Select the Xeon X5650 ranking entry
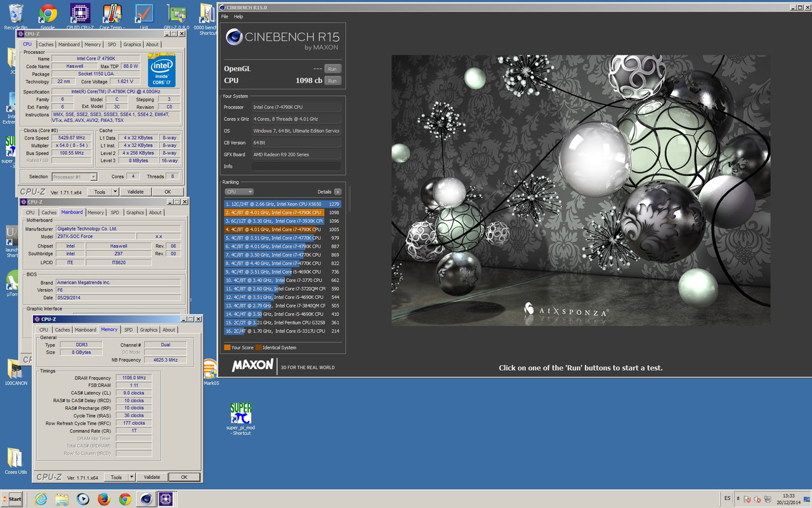 [x=282, y=204]
